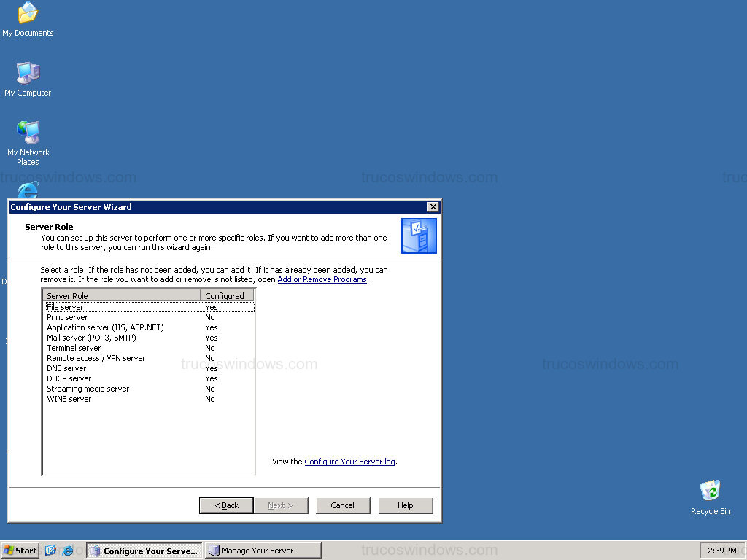The height and width of the screenshot is (560, 747).
Task: Open the Start menu
Action: click(19, 550)
